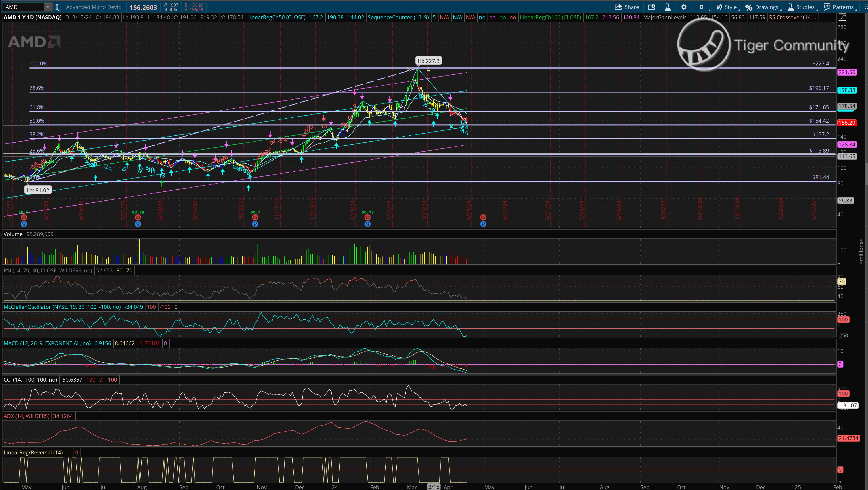This screenshot has height=490, width=868.
Task: Open the flask Edit Studies icon
Action: click(668, 7)
